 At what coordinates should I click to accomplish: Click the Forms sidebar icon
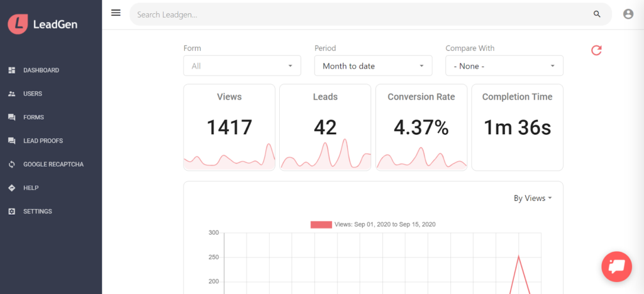11,117
